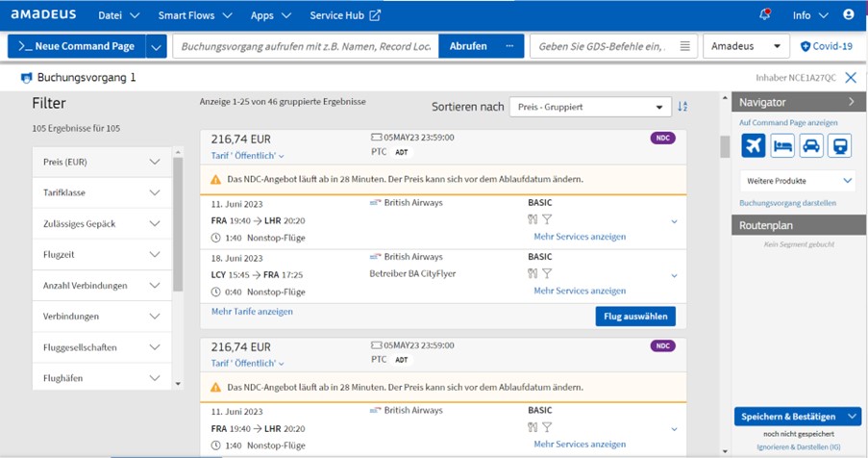Toggle the sort order icon
The height and width of the screenshot is (458, 868).
click(682, 107)
